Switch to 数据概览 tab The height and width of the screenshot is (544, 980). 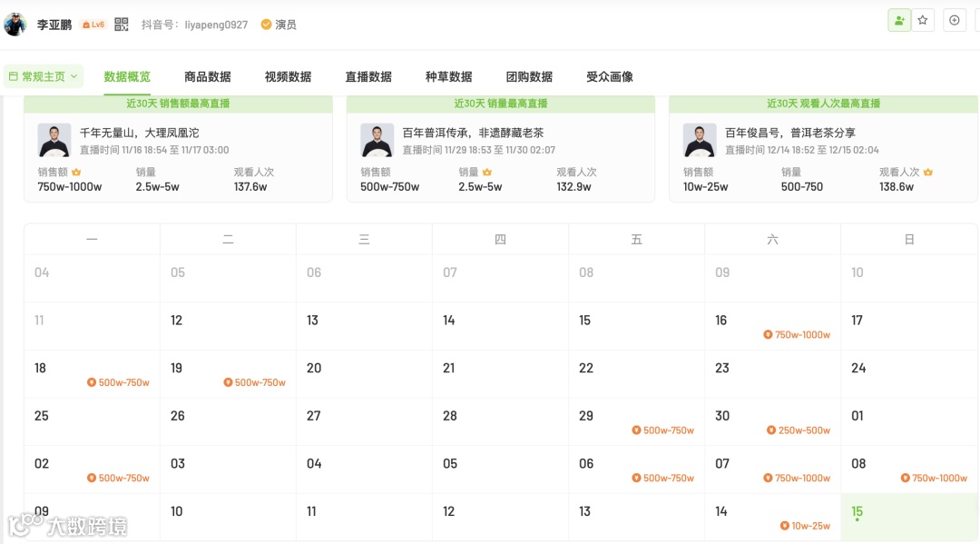127,77
